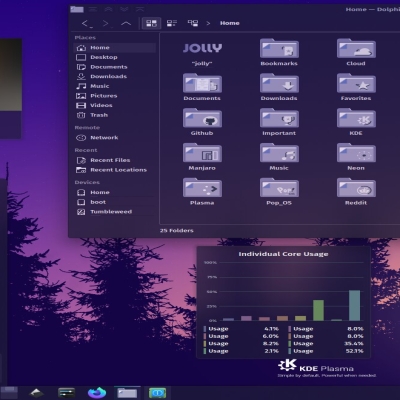Go forward with the Forward arrow in Dolphin
Image resolution: width=400 pixels, height=400 pixels.
point(105,23)
